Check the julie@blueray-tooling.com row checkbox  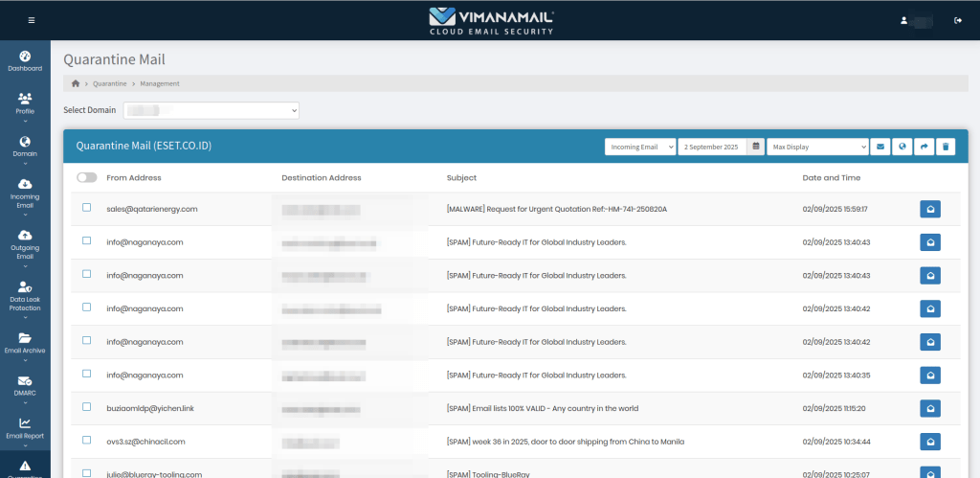point(87,473)
